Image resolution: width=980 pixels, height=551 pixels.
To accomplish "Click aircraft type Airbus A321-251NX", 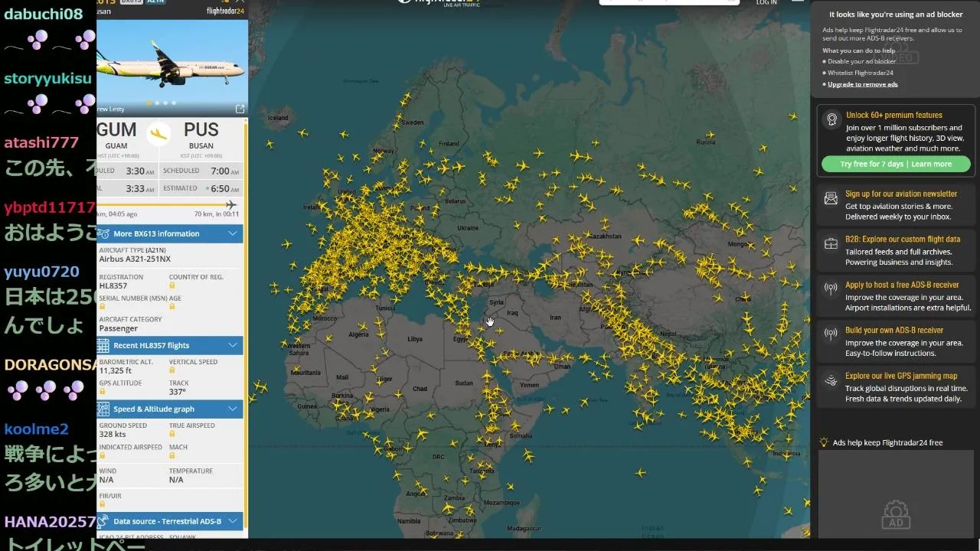I will tap(135, 259).
